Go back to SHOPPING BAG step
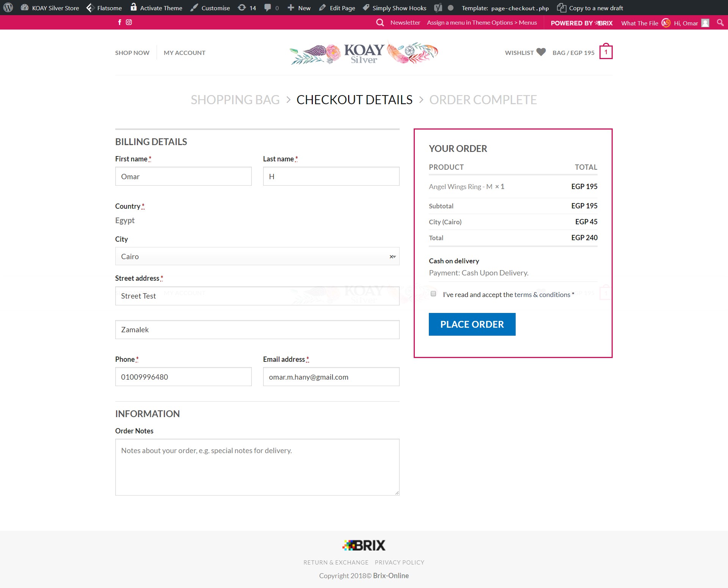The image size is (728, 588). pos(235,100)
